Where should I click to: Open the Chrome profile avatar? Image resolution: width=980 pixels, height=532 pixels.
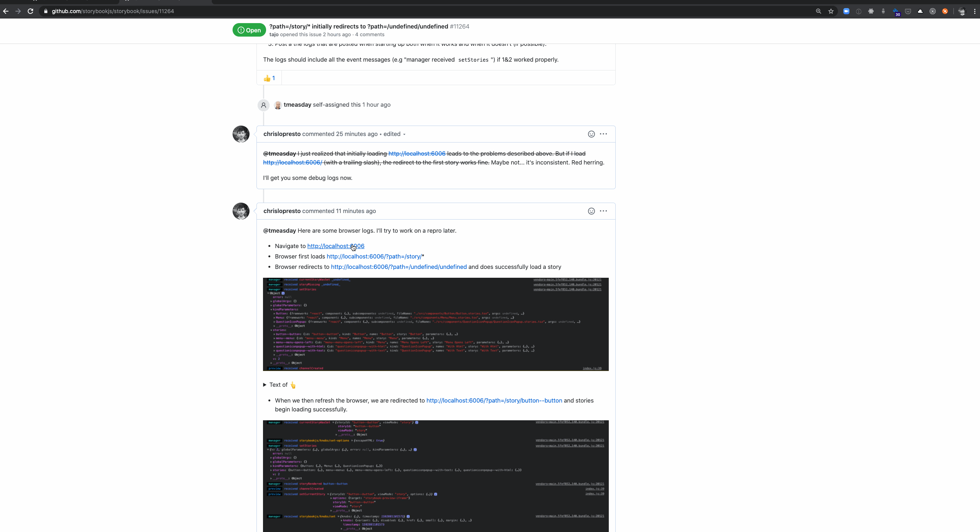click(x=962, y=11)
